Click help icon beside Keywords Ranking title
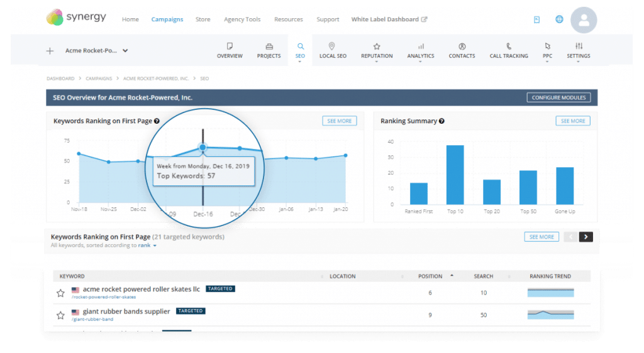The width and height of the screenshot is (644, 353). (157, 121)
